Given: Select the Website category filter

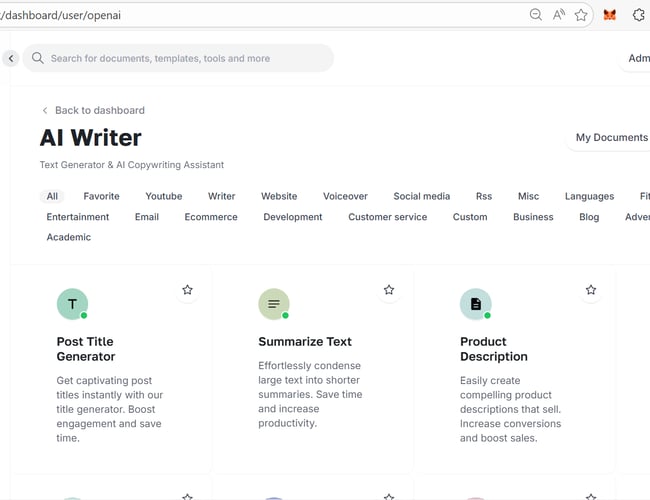Looking at the screenshot, I should click(279, 196).
